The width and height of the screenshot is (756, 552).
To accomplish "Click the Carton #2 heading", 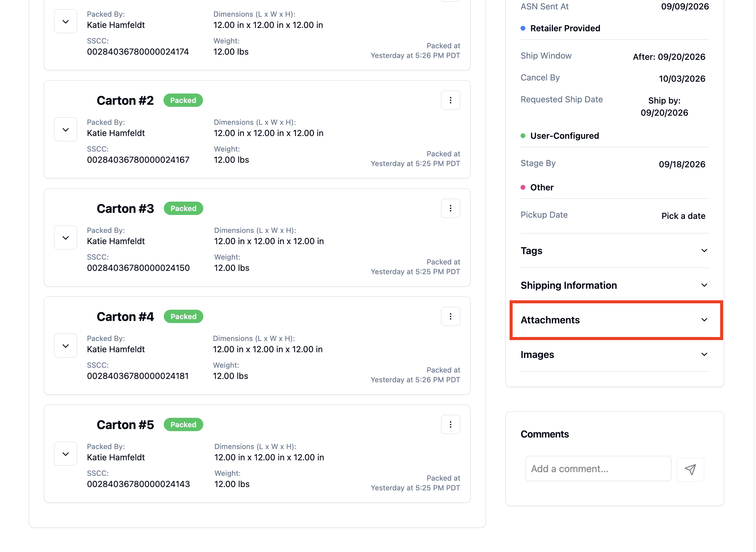I will tap(125, 100).
